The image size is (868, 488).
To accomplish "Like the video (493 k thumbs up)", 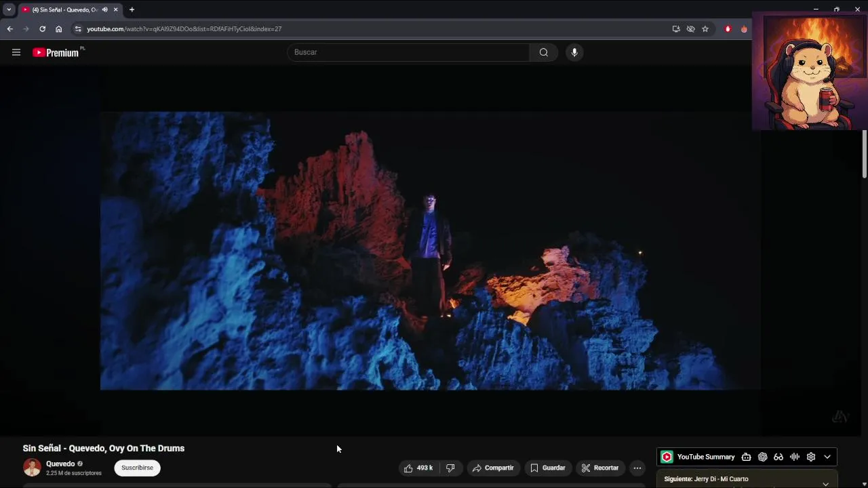I will [418, 468].
